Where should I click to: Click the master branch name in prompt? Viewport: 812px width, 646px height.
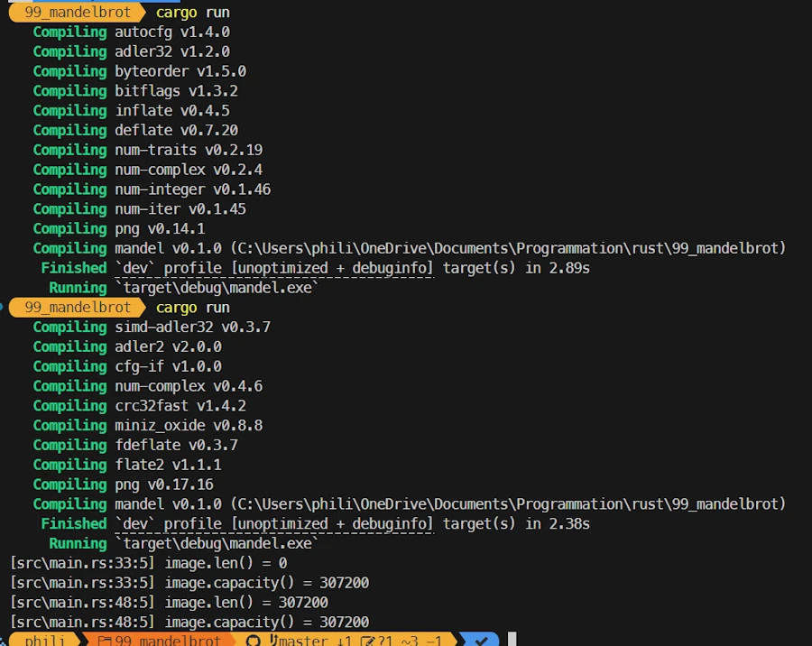pos(303,641)
